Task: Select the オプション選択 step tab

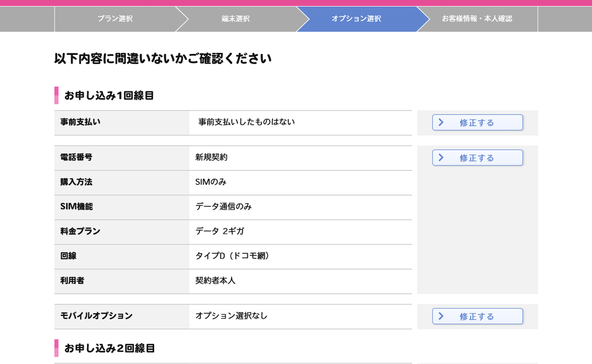Action: [356, 19]
